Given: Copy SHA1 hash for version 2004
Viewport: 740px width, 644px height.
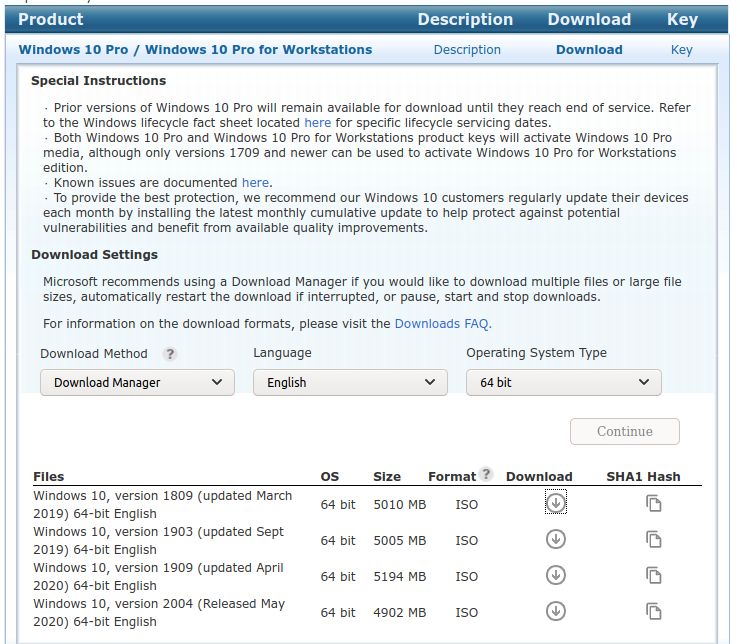Looking at the screenshot, I should click(654, 611).
